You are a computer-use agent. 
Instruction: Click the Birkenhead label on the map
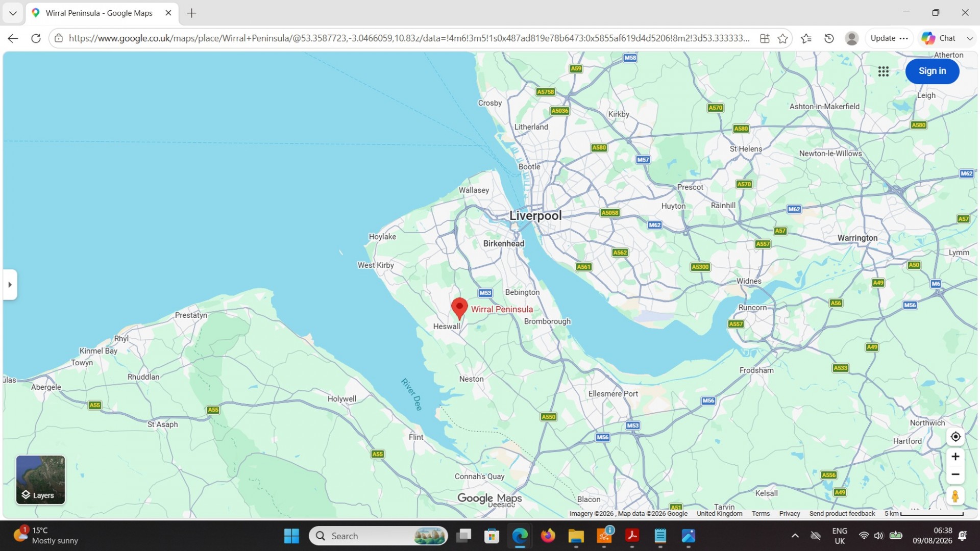504,244
